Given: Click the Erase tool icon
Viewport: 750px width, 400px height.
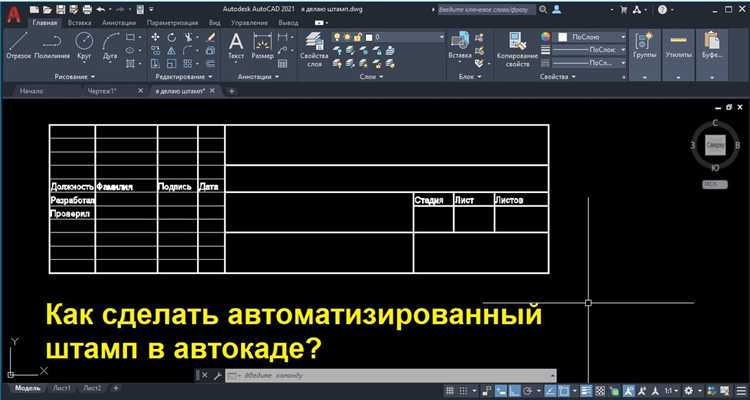Looking at the screenshot, I should click(210, 37).
